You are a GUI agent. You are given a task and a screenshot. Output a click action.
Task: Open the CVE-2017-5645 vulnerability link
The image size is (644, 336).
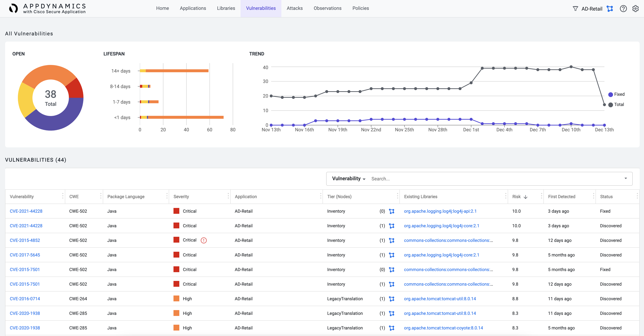pyautogui.click(x=25, y=255)
